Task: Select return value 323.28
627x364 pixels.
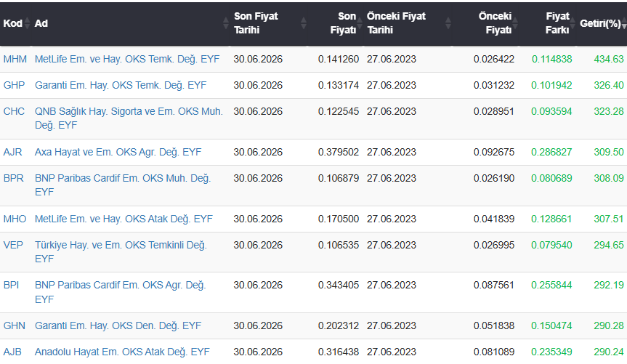Action: (609, 111)
